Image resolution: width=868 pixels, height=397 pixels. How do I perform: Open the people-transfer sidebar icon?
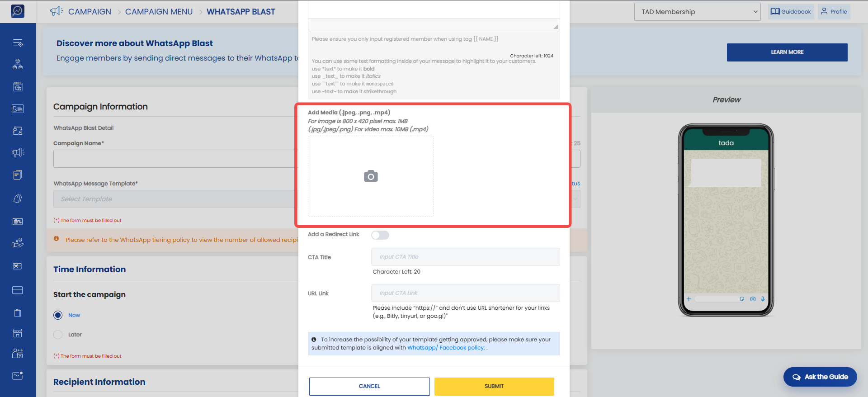pos(18,131)
